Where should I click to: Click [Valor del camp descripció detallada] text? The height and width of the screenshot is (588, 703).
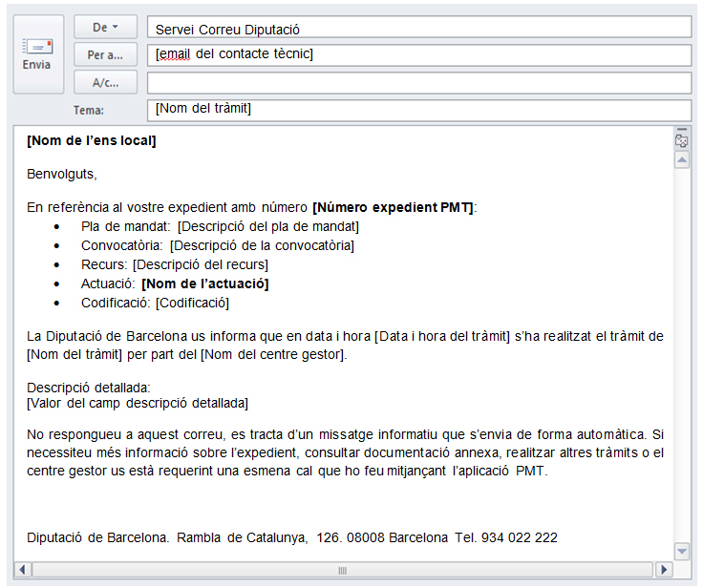[138, 404]
